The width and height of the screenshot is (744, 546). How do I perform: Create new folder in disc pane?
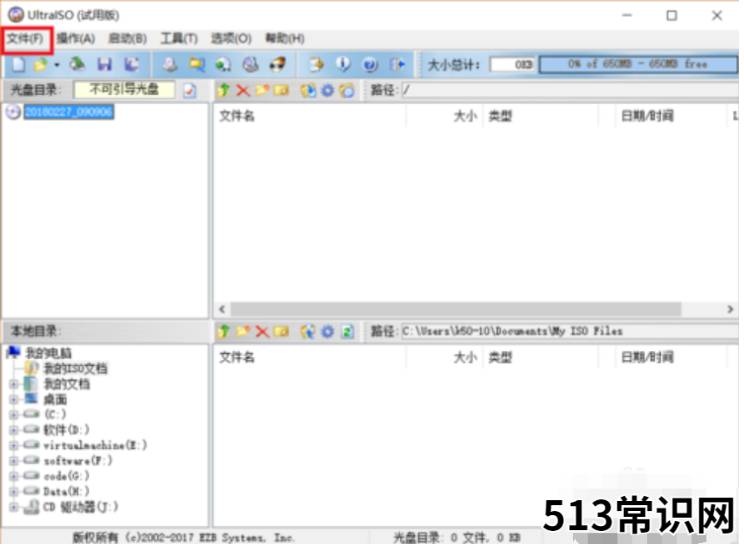click(x=262, y=90)
